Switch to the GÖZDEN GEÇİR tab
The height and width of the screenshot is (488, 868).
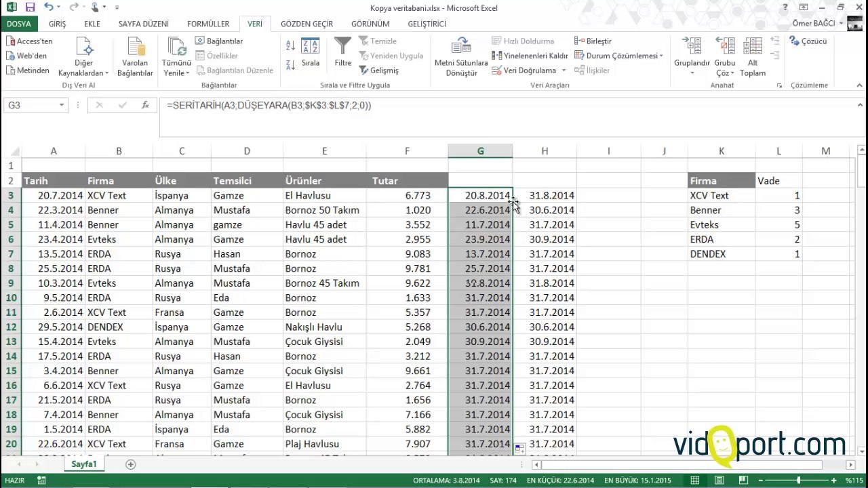[307, 24]
